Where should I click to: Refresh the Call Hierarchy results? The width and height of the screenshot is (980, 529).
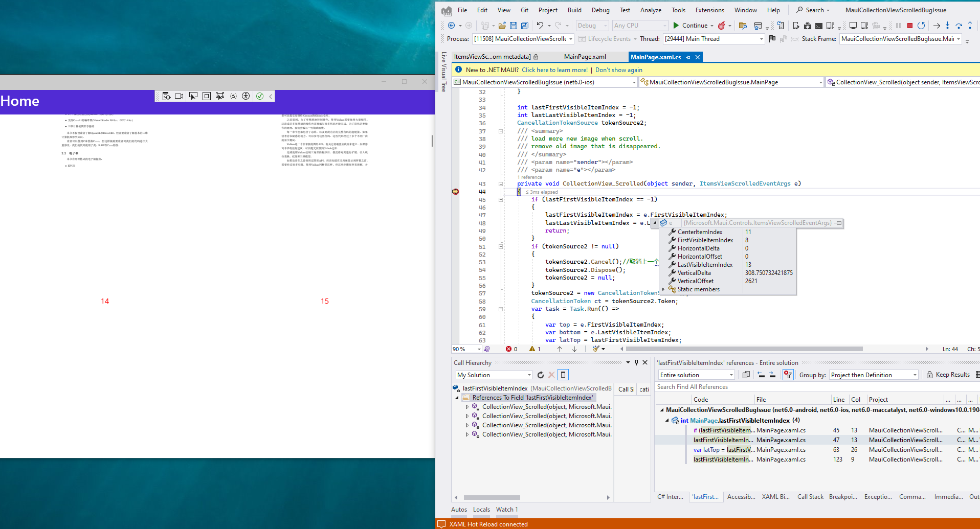tap(541, 375)
